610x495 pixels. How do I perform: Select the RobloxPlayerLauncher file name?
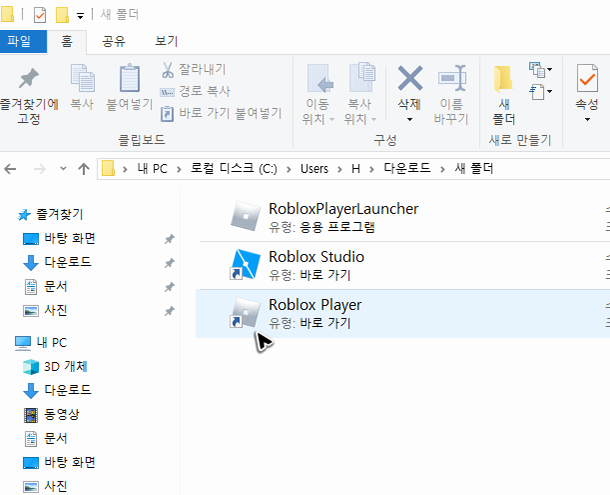pyautogui.click(x=344, y=209)
